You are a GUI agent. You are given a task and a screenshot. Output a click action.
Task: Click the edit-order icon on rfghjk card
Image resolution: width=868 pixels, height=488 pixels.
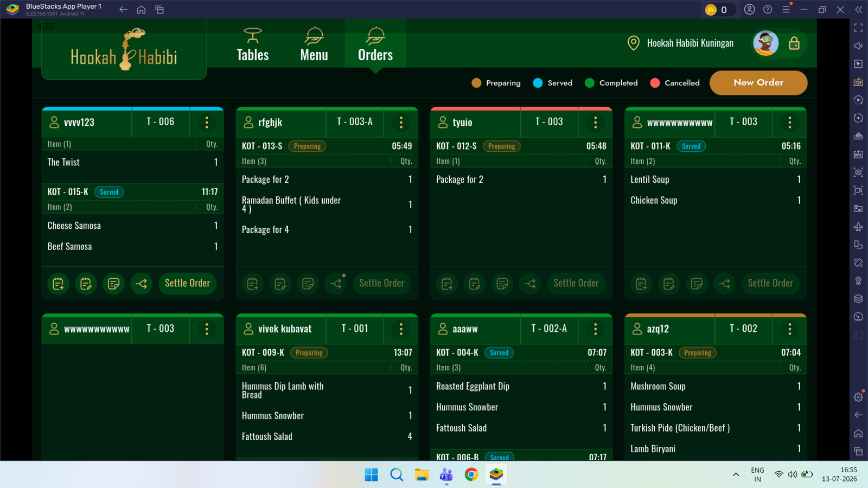point(280,284)
